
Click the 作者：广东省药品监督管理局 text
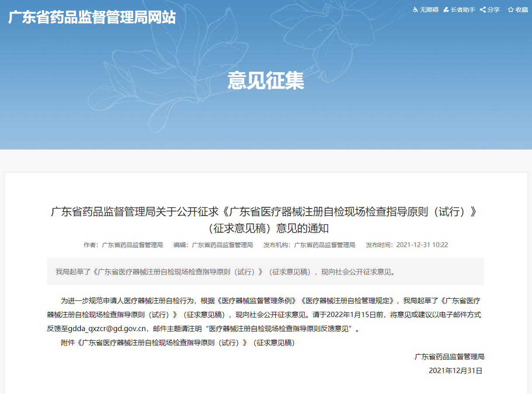pyautogui.click(x=123, y=245)
